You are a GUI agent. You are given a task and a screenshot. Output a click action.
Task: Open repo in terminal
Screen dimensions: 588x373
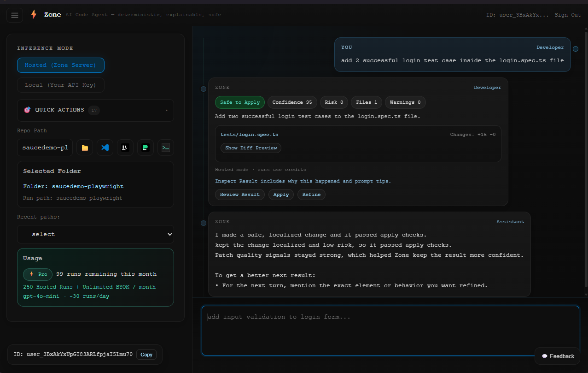165,148
